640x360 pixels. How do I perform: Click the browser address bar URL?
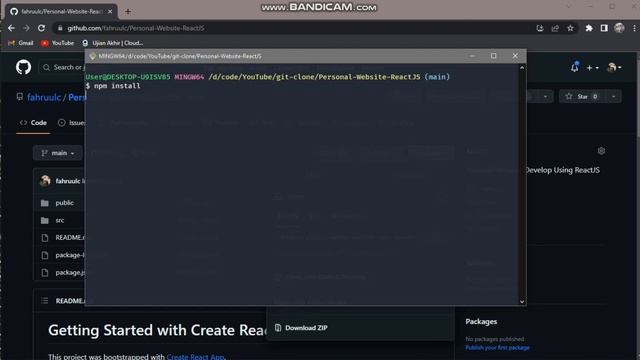(x=136, y=28)
